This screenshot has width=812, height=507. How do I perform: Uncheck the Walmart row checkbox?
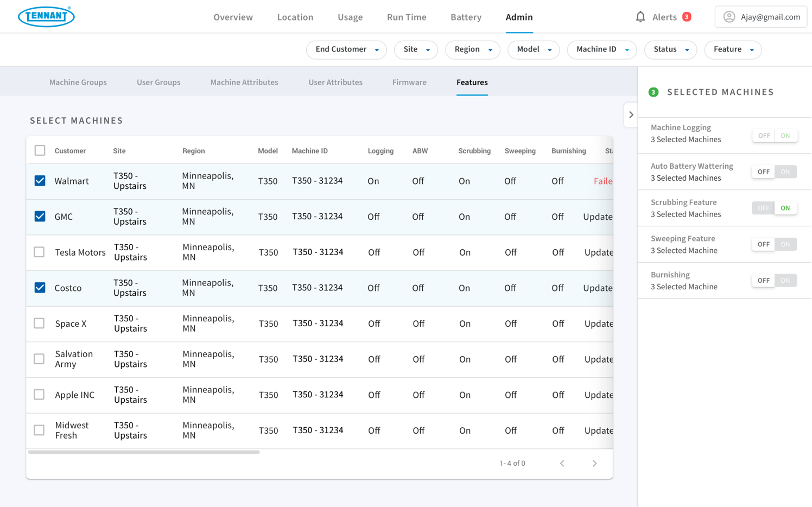(x=40, y=181)
